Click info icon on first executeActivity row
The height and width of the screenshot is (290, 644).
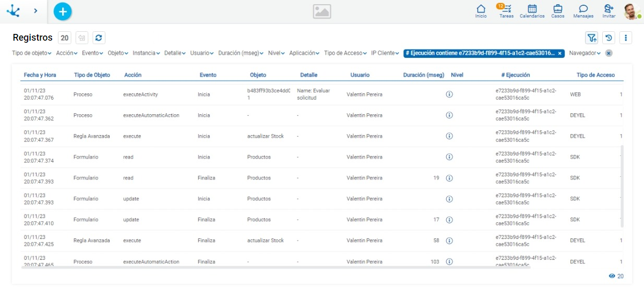pyautogui.click(x=449, y=94)
